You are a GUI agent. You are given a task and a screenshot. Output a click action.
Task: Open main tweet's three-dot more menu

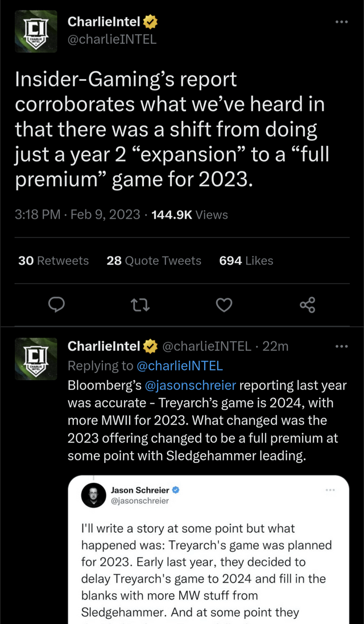(341, 22)
